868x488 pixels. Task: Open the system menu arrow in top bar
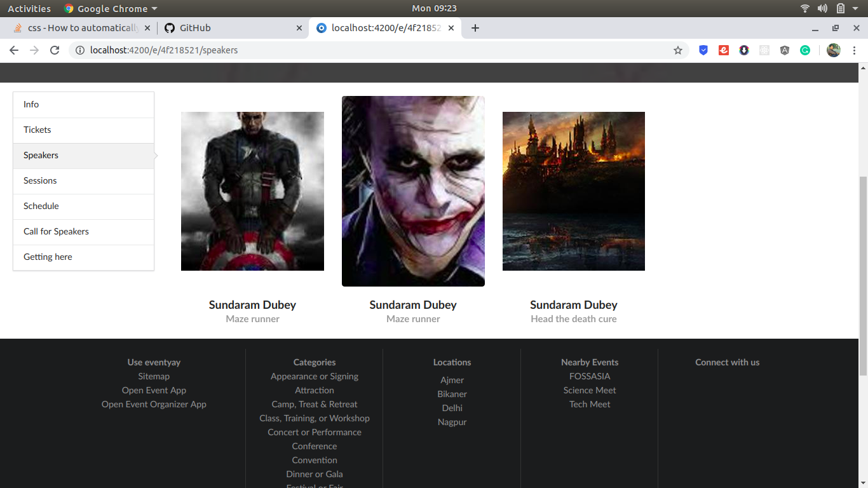click(855, 9)
